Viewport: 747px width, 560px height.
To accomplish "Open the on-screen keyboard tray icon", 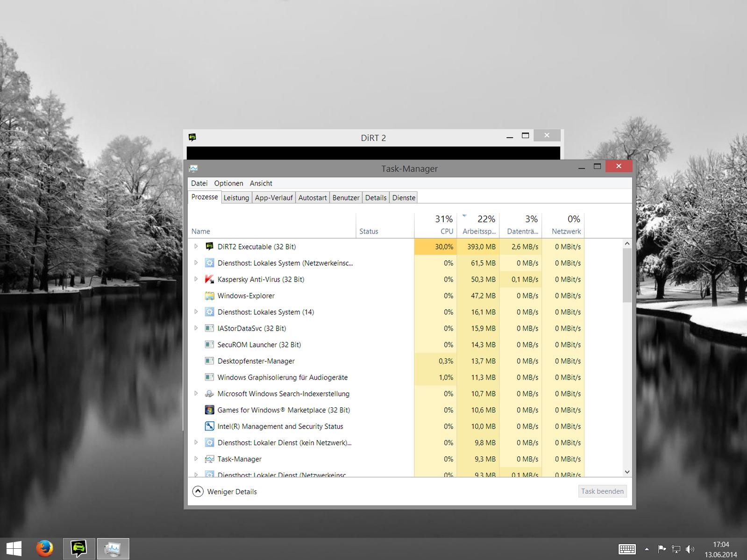I will coord(627,549).
